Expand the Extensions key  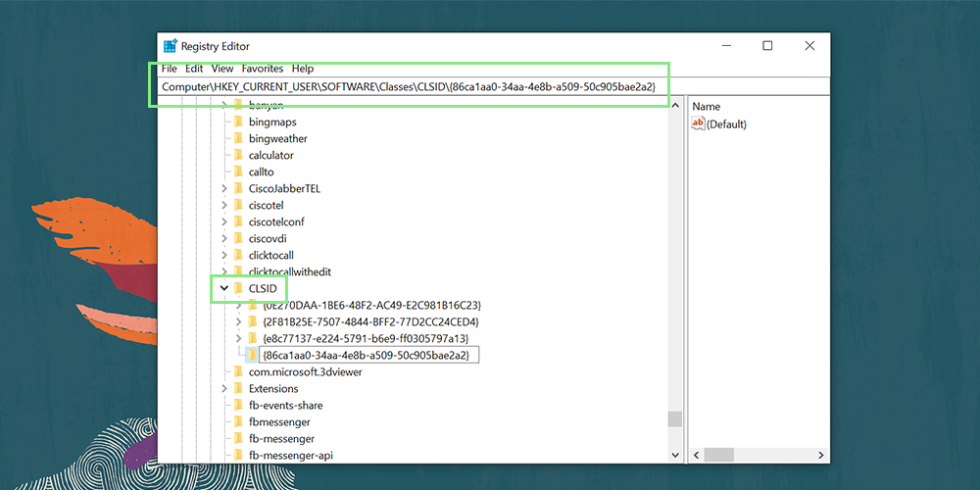point(223,388)
